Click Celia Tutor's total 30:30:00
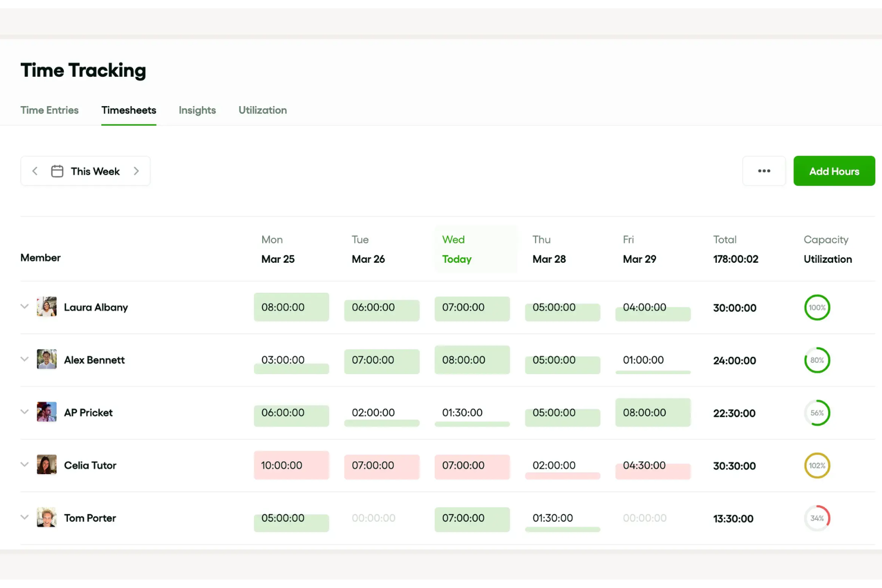 point(734,466)
